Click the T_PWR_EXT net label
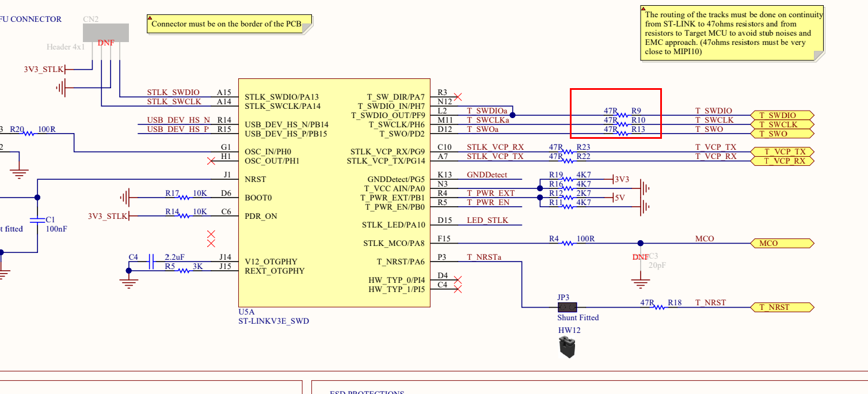 (491, 193)
